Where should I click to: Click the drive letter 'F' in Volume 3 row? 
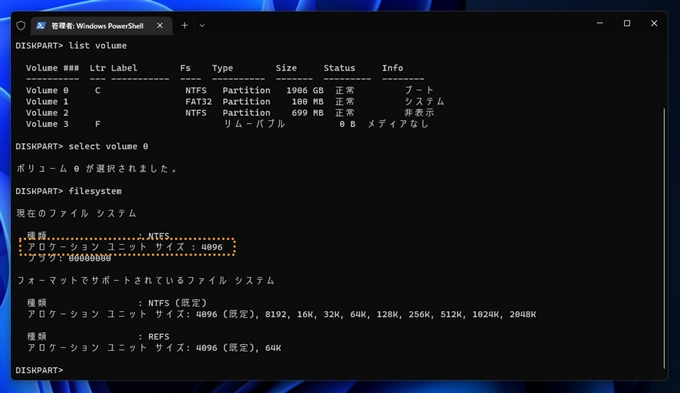click(98, 124)
